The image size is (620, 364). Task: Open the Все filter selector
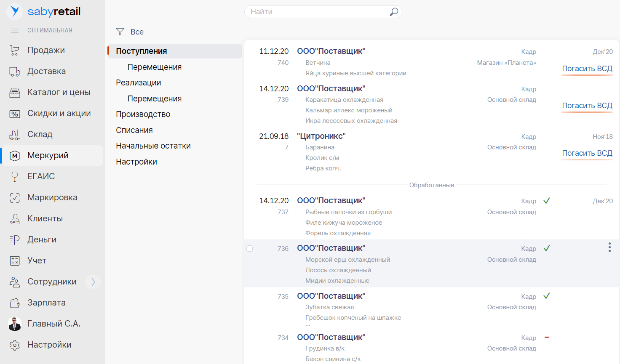coord(131,32)
